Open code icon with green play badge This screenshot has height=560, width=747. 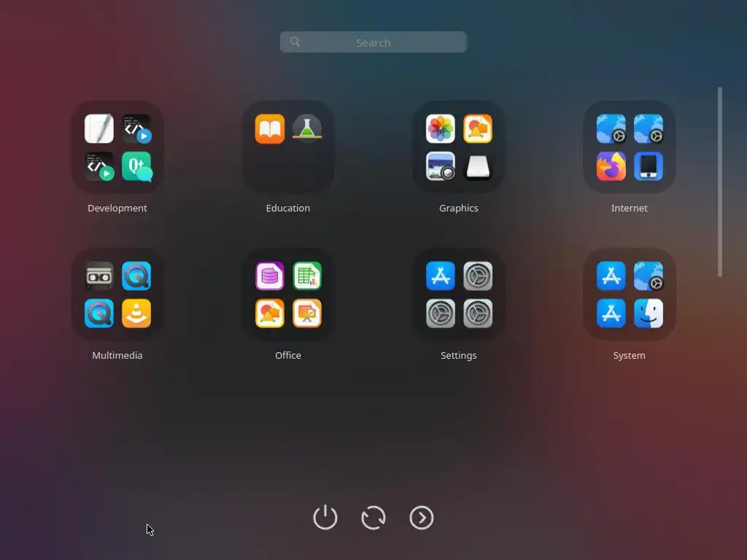pos(99,166)
